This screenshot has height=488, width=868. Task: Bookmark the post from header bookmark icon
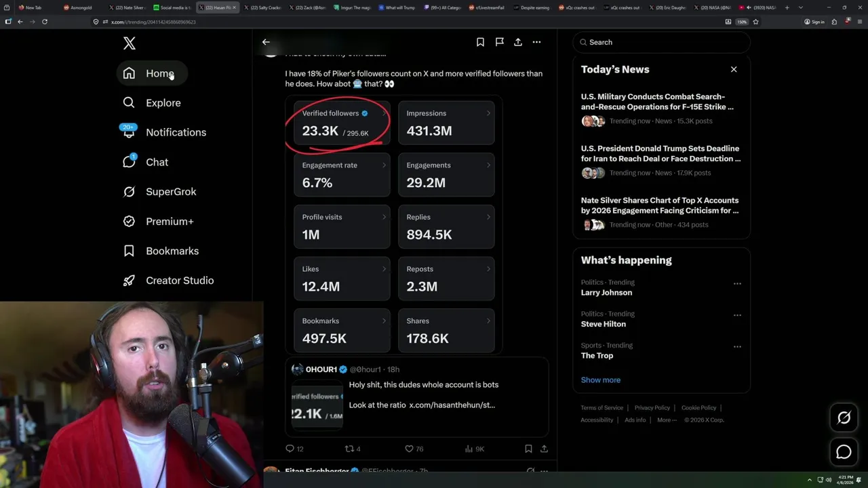point(480,42)
